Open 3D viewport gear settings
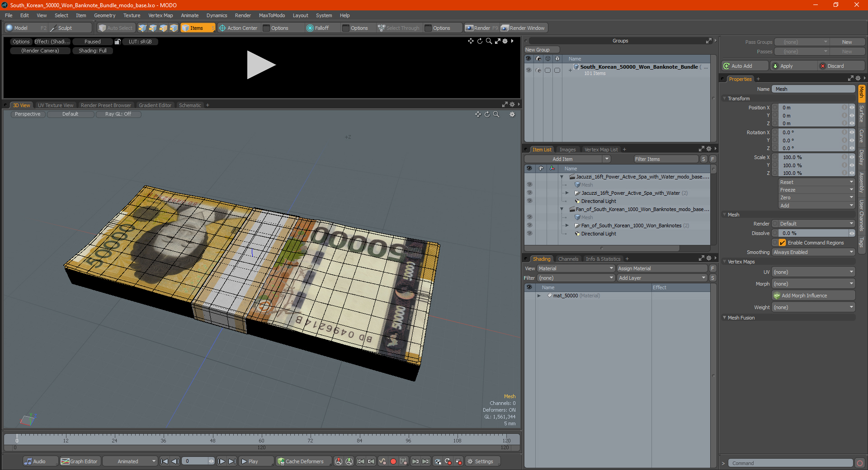Viewport: 868px width, 470px height. [512, 114]
